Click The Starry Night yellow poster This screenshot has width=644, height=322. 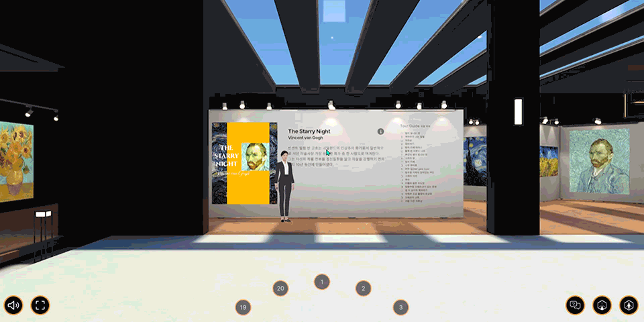coord(245,163)
